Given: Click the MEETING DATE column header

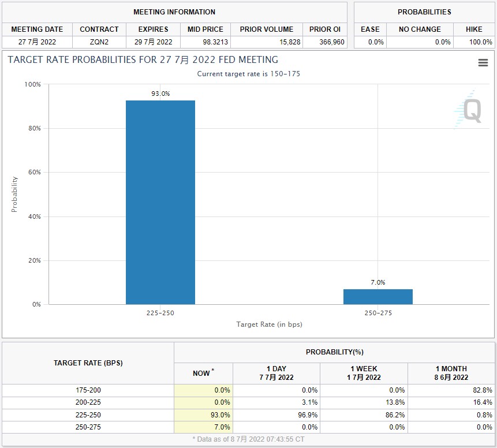Looking at the screenshot, I should pos(37,29).
